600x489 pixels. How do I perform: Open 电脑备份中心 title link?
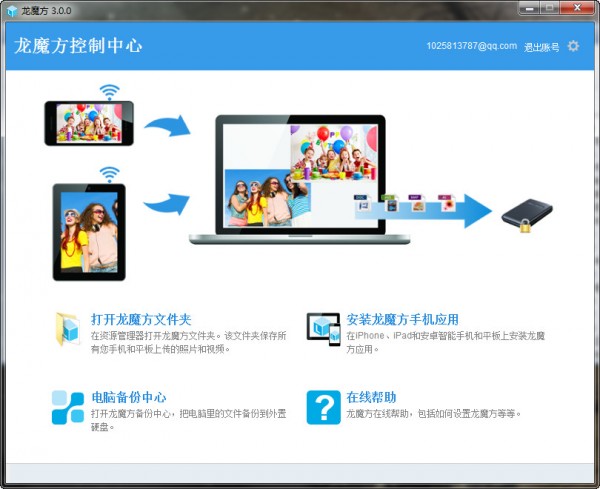pos(129,397)
